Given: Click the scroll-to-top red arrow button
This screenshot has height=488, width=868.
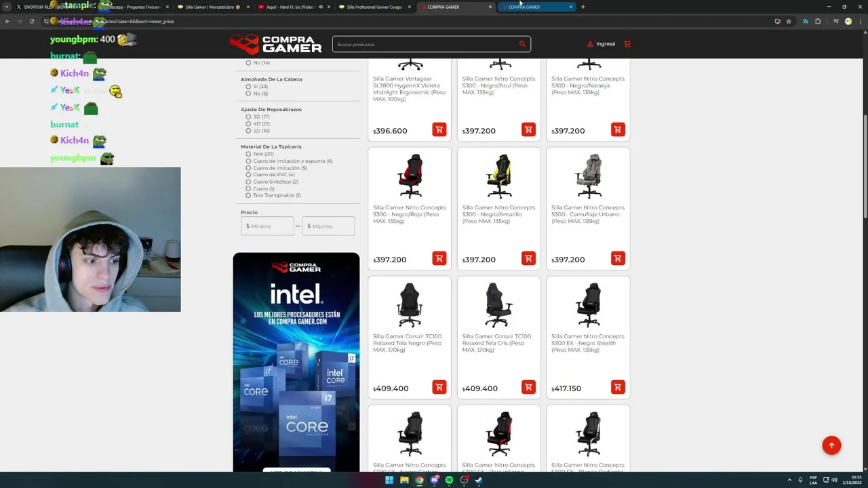Looking at the screenshot, I should pos(831,445).
